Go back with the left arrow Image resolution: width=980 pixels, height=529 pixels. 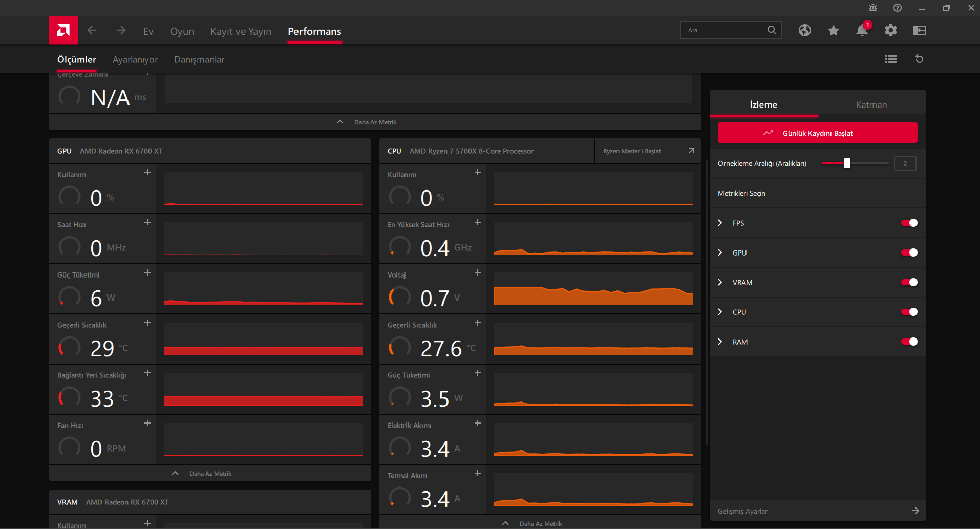[x=92, y=31]
